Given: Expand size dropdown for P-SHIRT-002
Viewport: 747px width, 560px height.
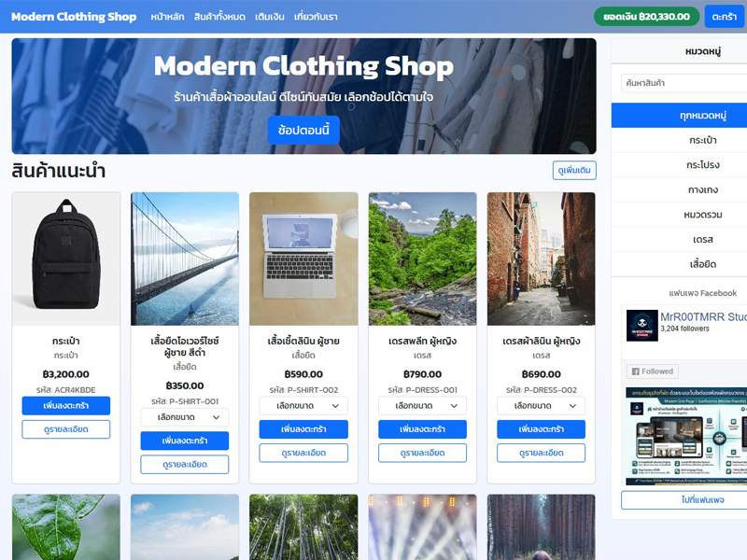Looking at the screenshot, I should [x=303, y=406].
